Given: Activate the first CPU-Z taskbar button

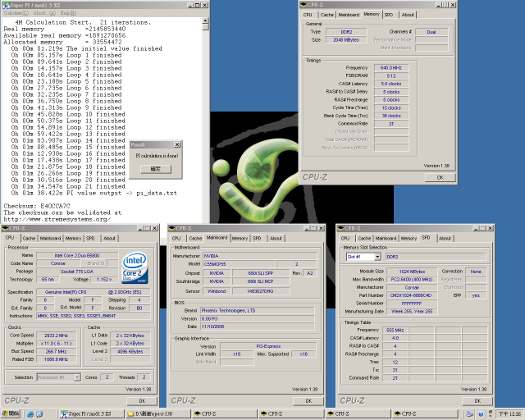Looking at the screenshot, I should [225, 414].
